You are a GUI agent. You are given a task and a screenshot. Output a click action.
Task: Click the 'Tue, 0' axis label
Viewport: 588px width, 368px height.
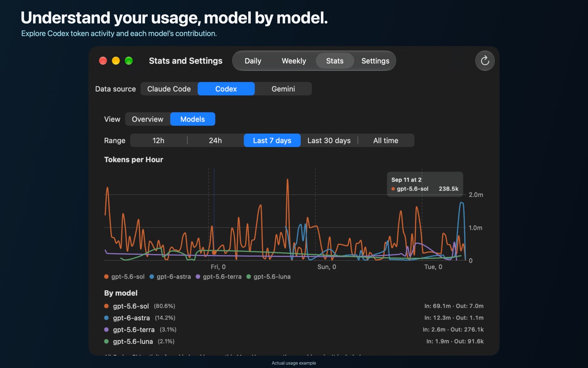(433, 267)
